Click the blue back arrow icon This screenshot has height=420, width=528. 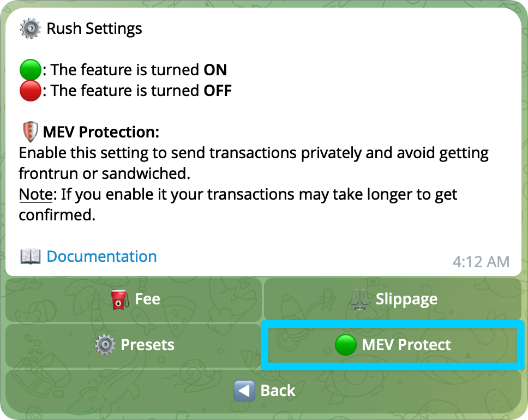(244, 391)
